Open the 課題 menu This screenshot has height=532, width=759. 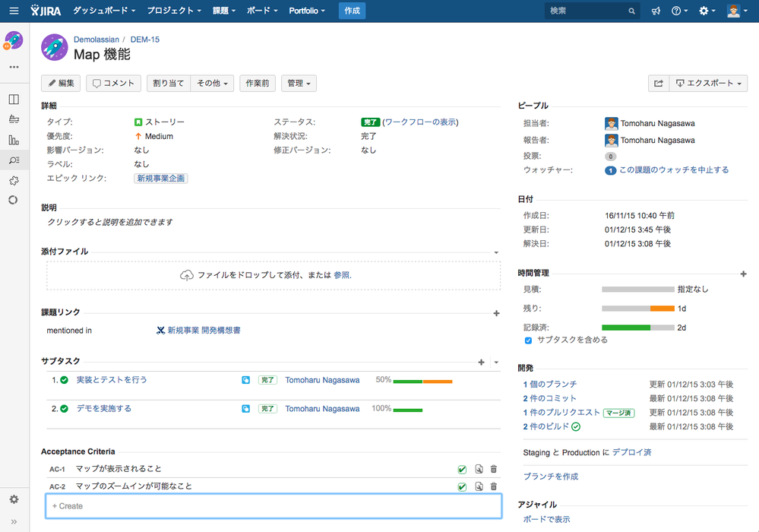coord(224,11)
